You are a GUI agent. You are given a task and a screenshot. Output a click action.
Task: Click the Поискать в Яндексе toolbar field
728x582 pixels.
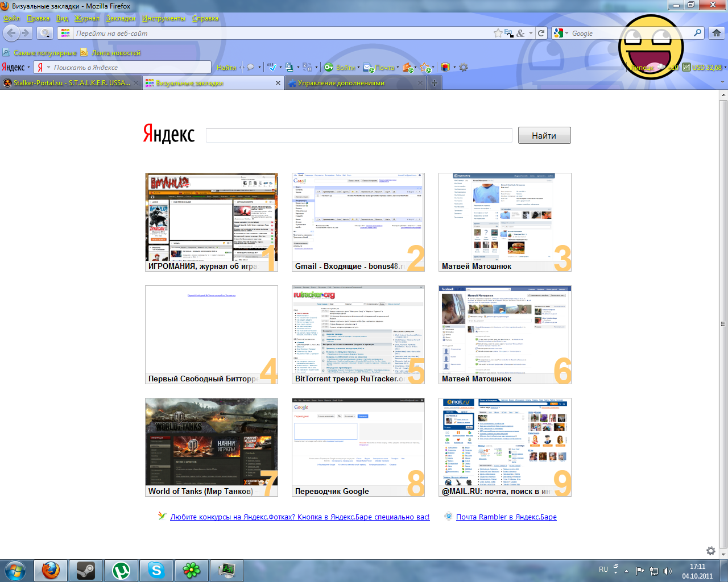coord(122,67)
